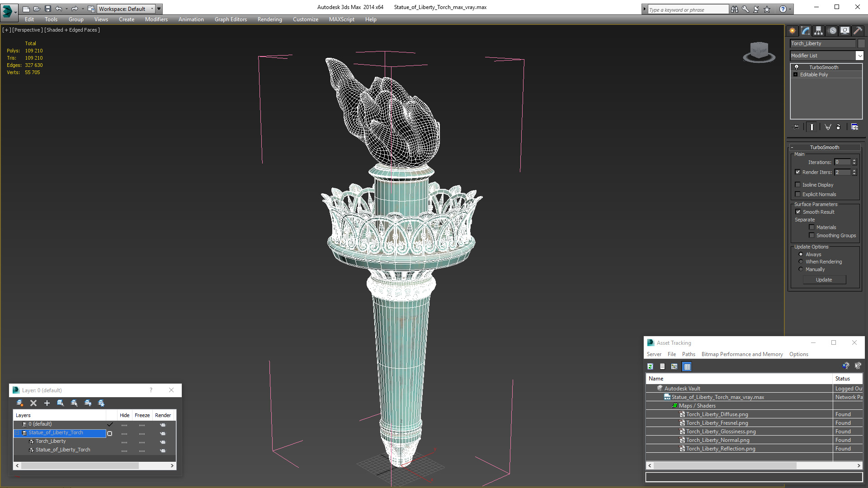
Task: Select When Rendering update option
Action: click(x=801, y=262)
